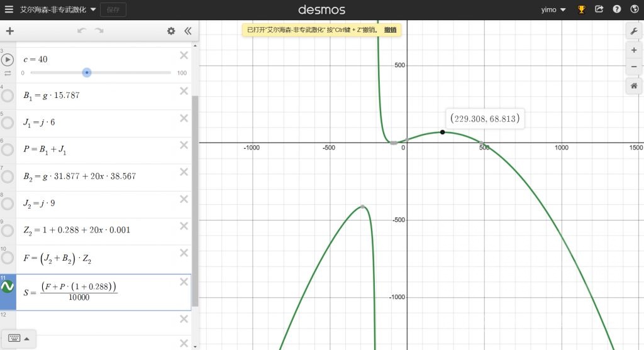Expand the on-screen keyboard
644x350 pixels.
point(18,339)
